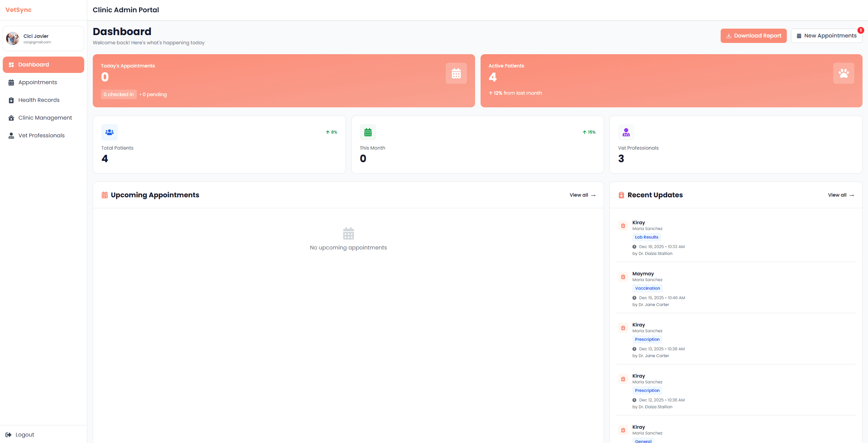Click the Clinic Admin Portal title

coord(126,10)
